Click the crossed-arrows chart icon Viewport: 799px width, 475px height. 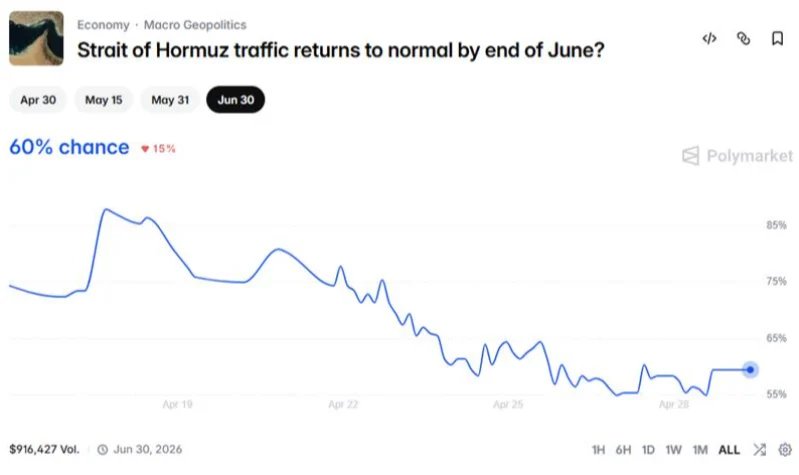point(759,450)
